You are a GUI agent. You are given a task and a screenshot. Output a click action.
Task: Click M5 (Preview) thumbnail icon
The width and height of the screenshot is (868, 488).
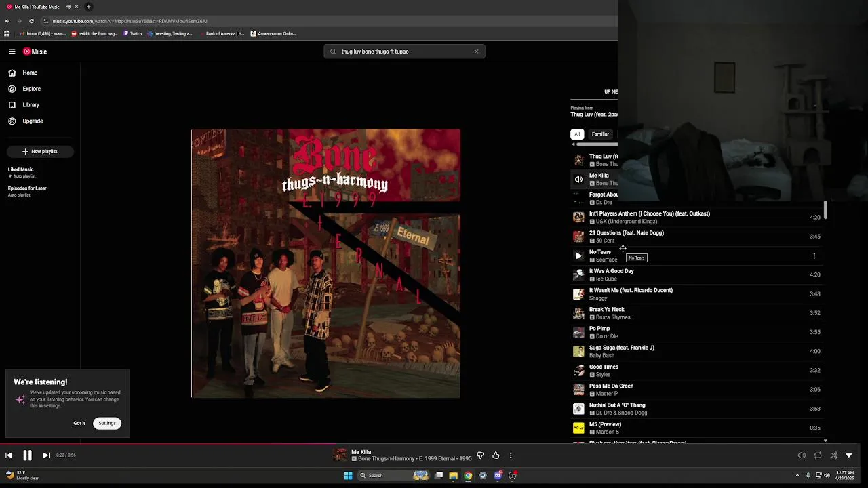pos(578,428)
